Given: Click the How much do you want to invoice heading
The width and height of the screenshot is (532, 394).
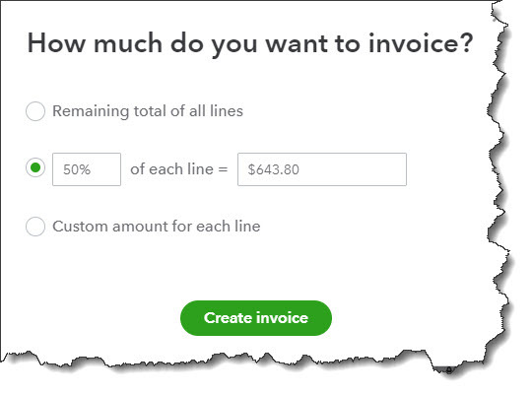Looking at the screenshot, I should pyautogui.click(x=250, y=44).
